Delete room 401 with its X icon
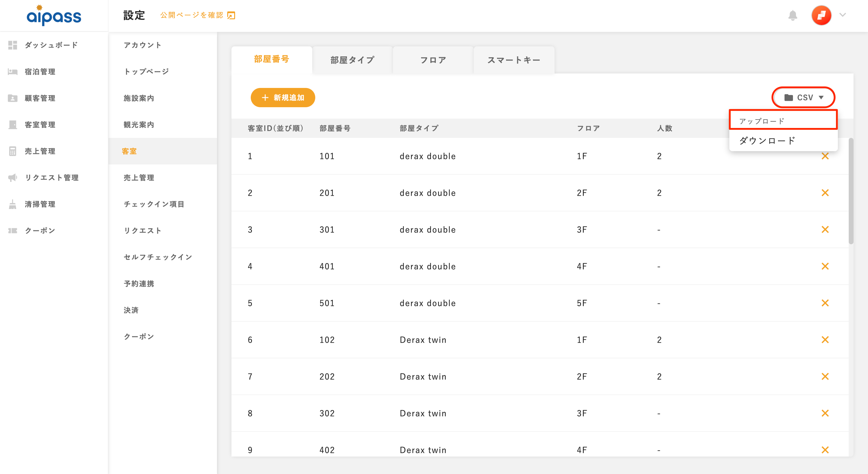Image resolution: width=868 pixels, height=474 pixels. point(825,266)
